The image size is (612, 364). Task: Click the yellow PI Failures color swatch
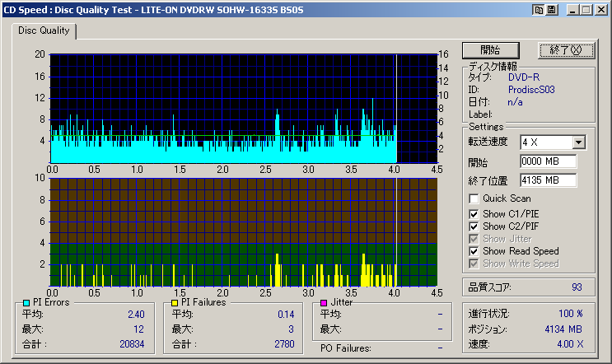[175, 303]
